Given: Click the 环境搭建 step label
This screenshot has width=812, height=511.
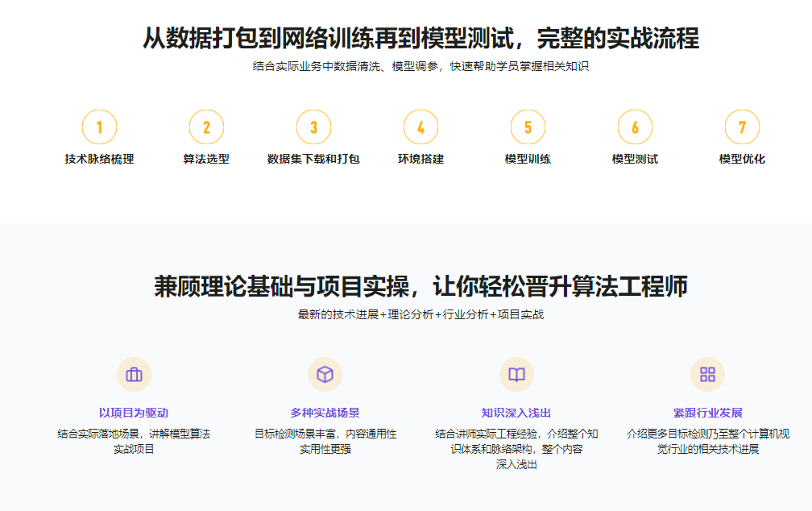Looking at the screenshot, I should [420, 159].
